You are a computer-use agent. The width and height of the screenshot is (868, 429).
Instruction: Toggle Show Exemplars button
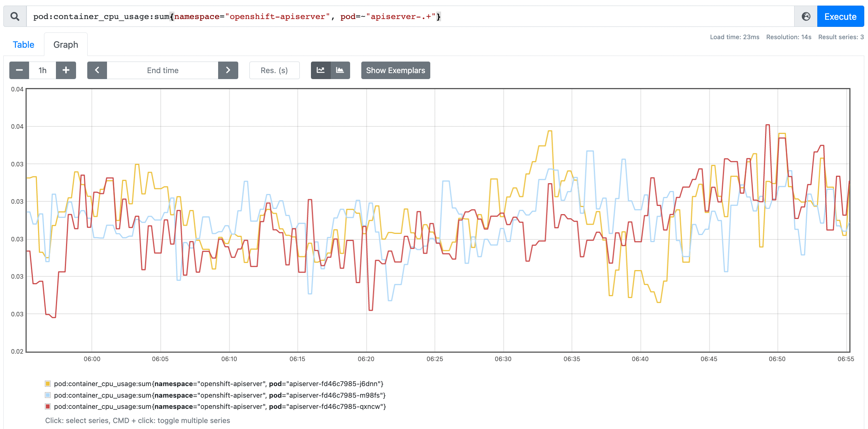click(395, 70)
